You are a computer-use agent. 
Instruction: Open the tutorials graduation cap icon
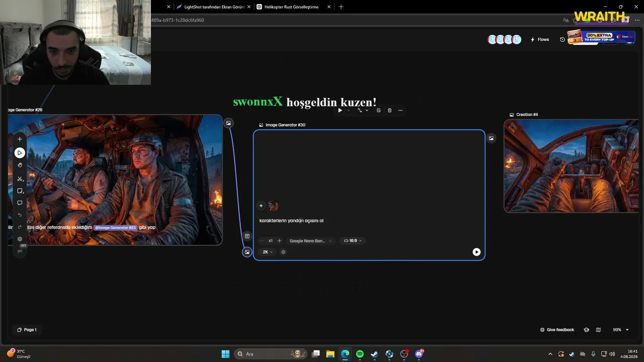point(586,330)
